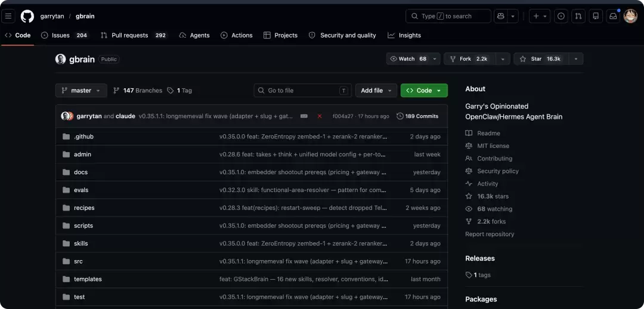This screenshot has width=644, height=309.
Task: Open the issues inbox icon in header
Action: coord(561,16)
